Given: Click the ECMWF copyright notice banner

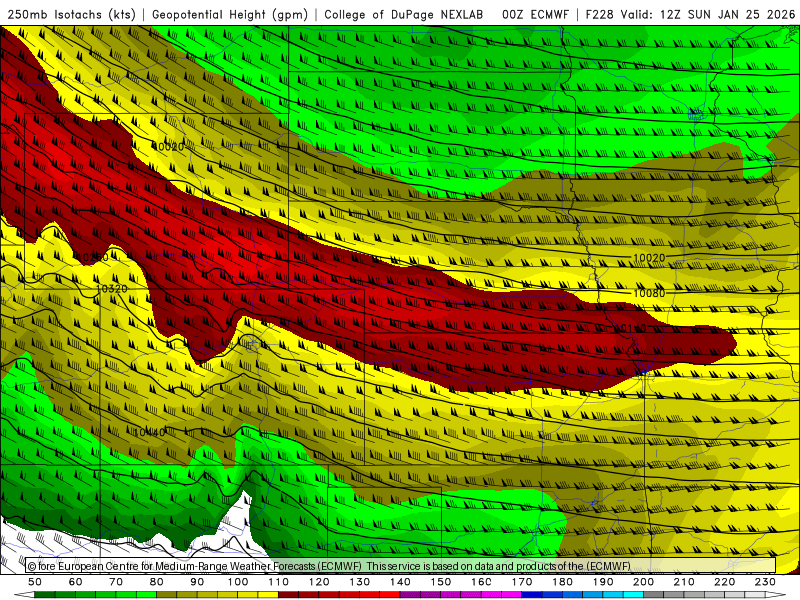Looking at the screenshot, I should pos(401,566).
